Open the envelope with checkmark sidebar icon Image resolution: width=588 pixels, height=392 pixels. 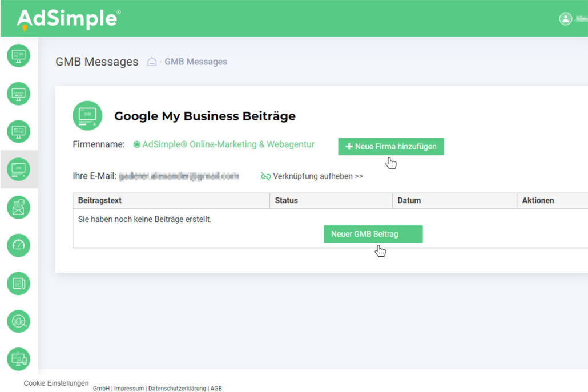(x=18, y=207)
